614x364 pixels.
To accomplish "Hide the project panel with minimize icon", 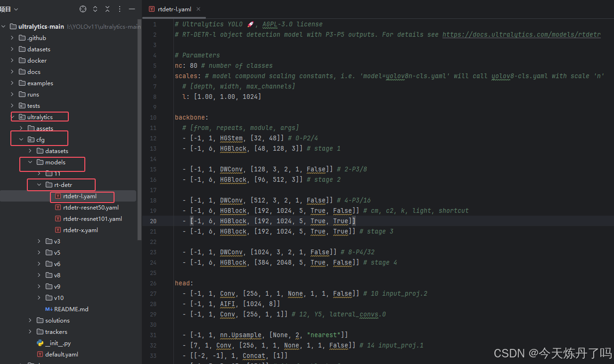I will [132, 9].
